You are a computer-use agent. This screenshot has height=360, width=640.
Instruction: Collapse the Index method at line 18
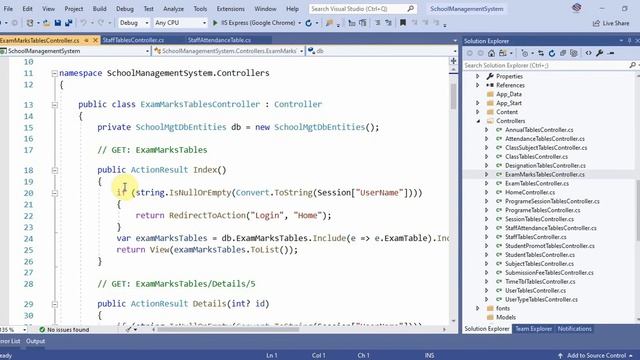pyautogui.click(x=54, y=170)
